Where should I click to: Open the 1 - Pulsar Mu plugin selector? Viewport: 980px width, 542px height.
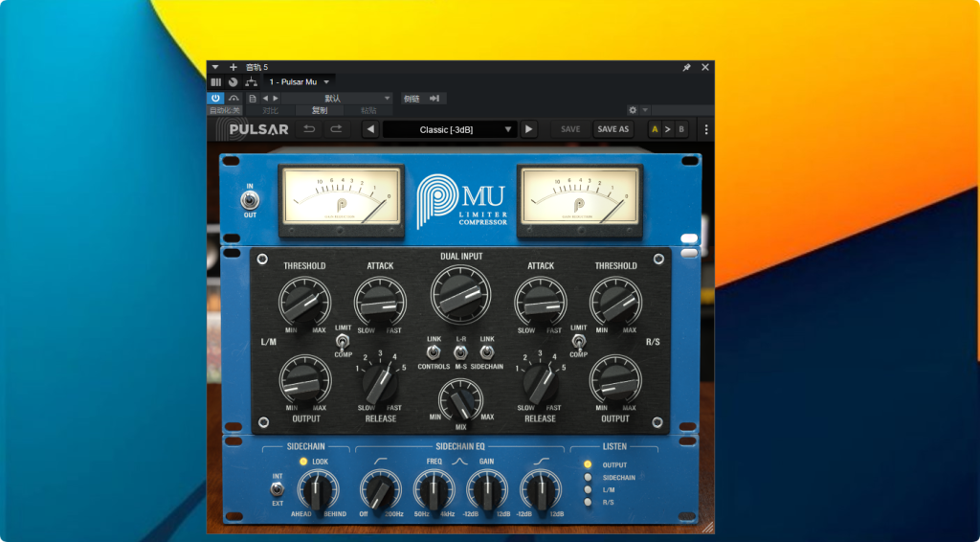tap(299, 82)
